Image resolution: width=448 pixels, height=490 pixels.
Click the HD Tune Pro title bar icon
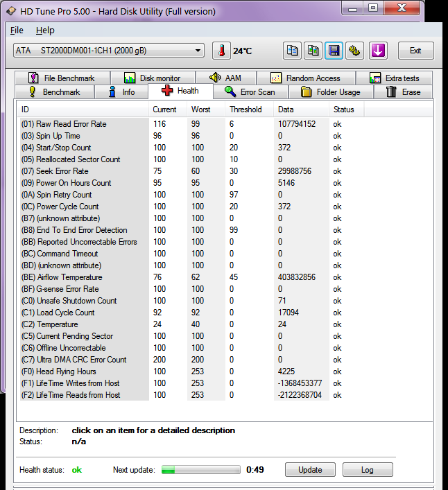pos(11,11)
